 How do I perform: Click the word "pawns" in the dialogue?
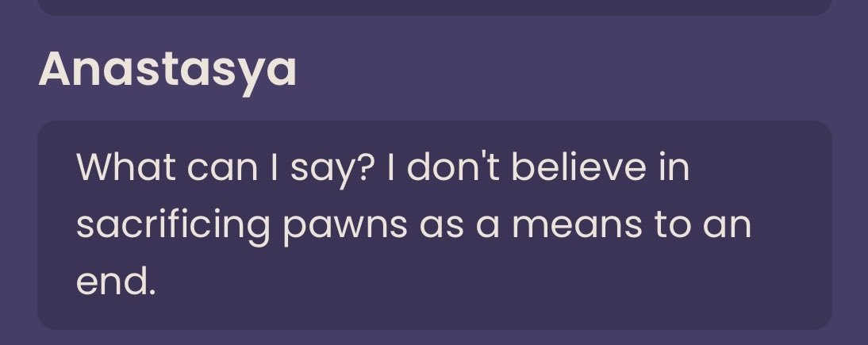345,228
